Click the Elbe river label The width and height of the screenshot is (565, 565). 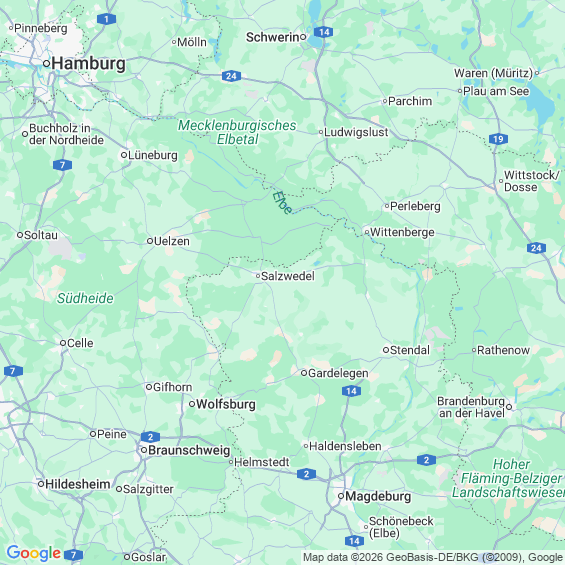[281, 203]
